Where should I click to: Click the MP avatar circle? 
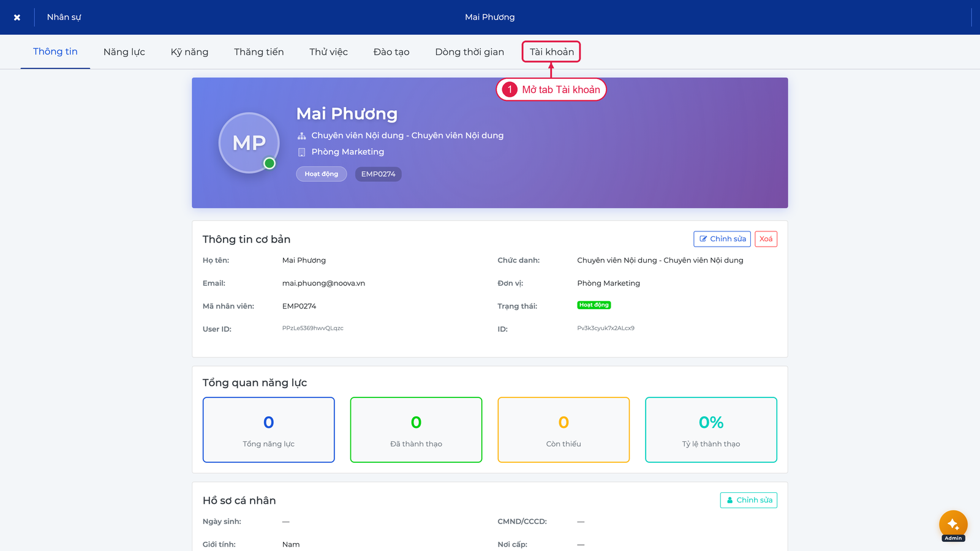coord(249,143)
